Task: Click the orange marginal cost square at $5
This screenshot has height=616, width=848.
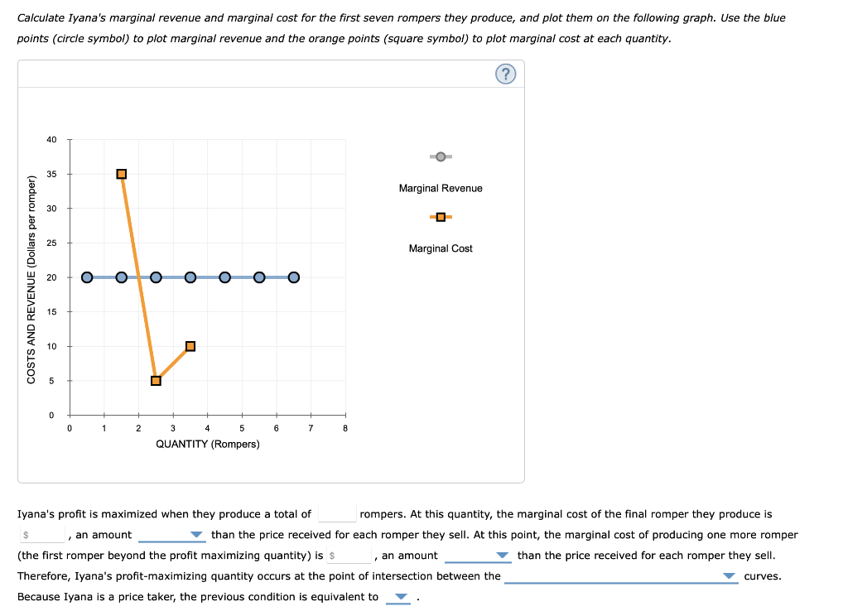Action: coord(156,380)
